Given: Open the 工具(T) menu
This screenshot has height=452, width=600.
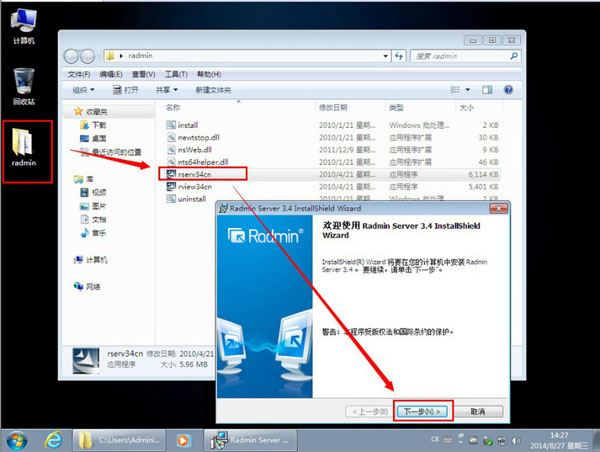Looking at the screenshot, I should (176, 74).
